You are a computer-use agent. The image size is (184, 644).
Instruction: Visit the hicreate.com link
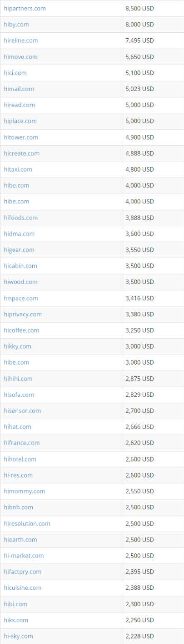pos(21,153)
